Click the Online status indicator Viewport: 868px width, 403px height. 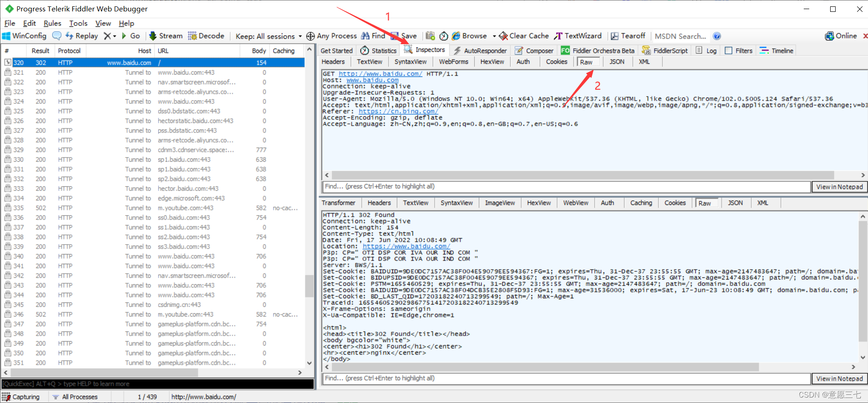[x=841, y=36]
